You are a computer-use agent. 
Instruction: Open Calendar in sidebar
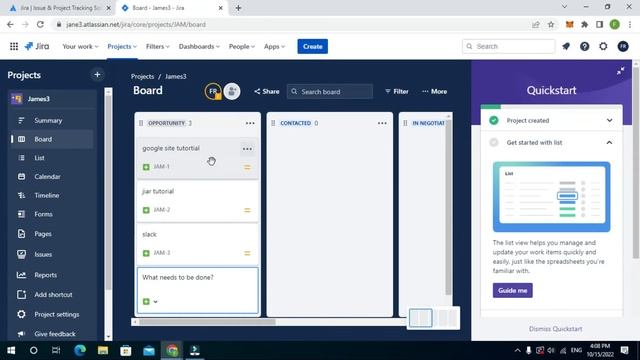[51, 177]
